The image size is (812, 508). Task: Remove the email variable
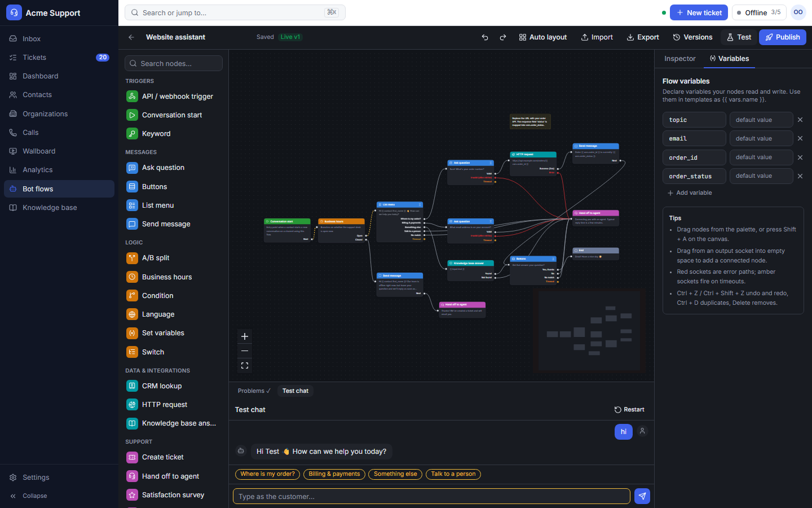click(800, 138)
